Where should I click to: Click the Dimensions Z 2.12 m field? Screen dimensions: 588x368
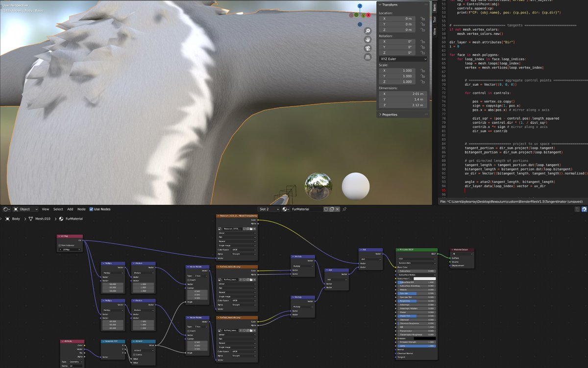click(x=403, y=105)
